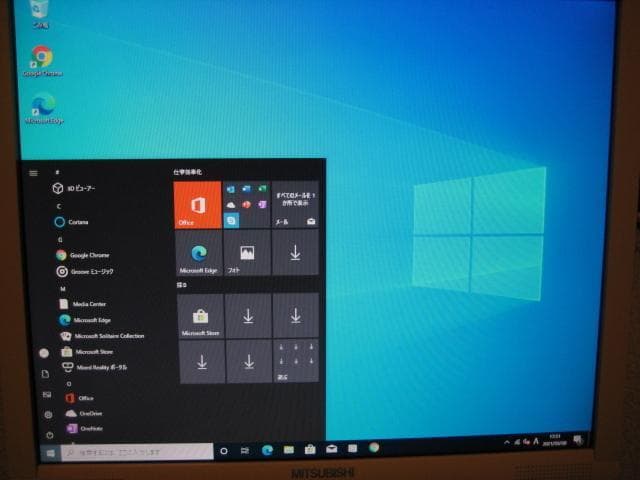Open OneNote from app list
Screen dimensions: 640x480
pyautogui.click(x=84, y=429)
